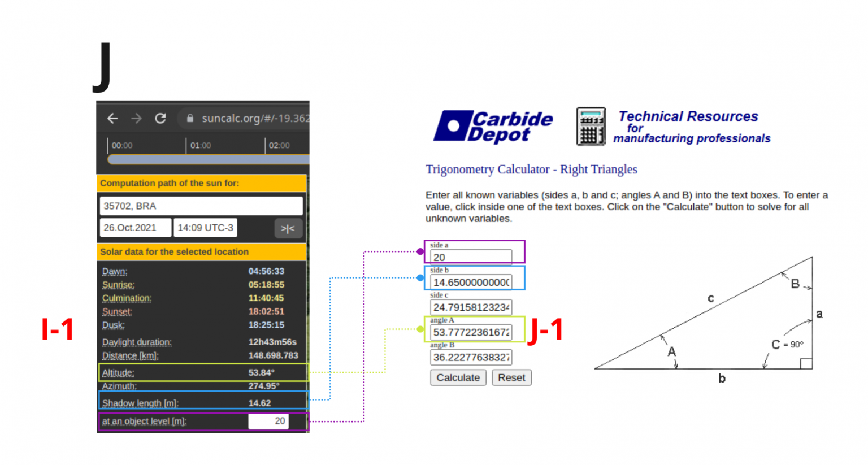Select the side b text box
Image resolution: width=868 pixels, height=465 pixels.
coord(471,282)
